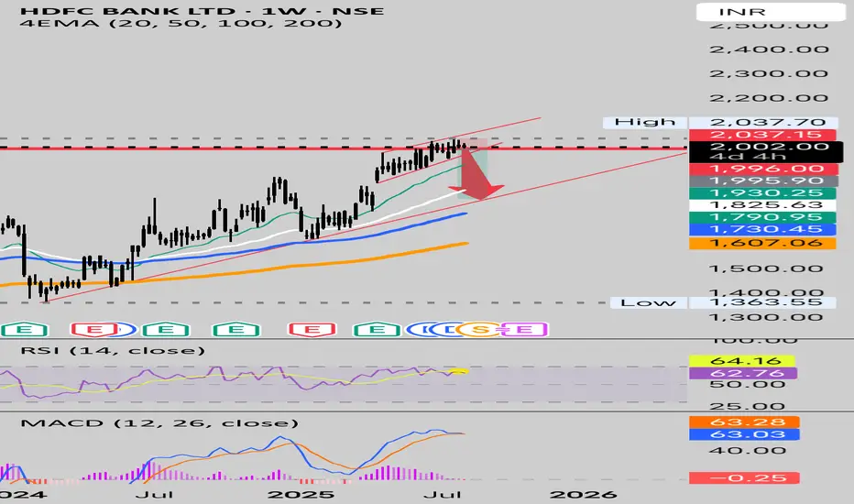Viewport: 854px width, 504px height.
Task: Click the orange 63.28 MACD value tag
Action: coord(744,422)
